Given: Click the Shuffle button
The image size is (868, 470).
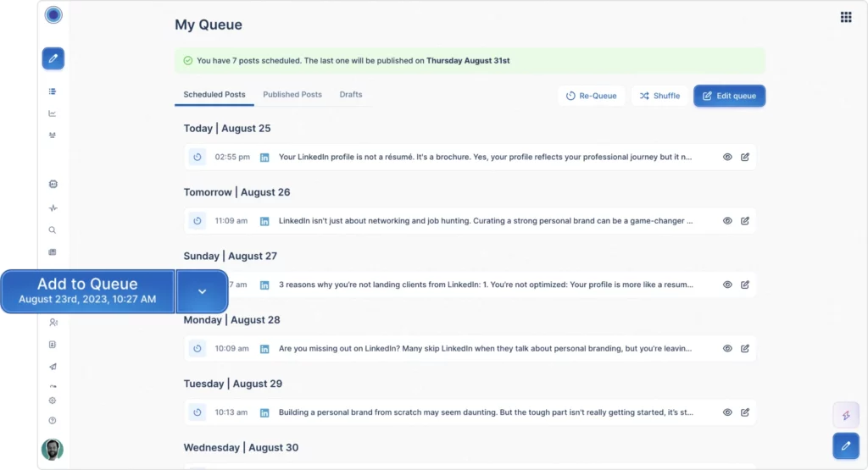Looking at the screenshot, I should [x=659, y=96].
